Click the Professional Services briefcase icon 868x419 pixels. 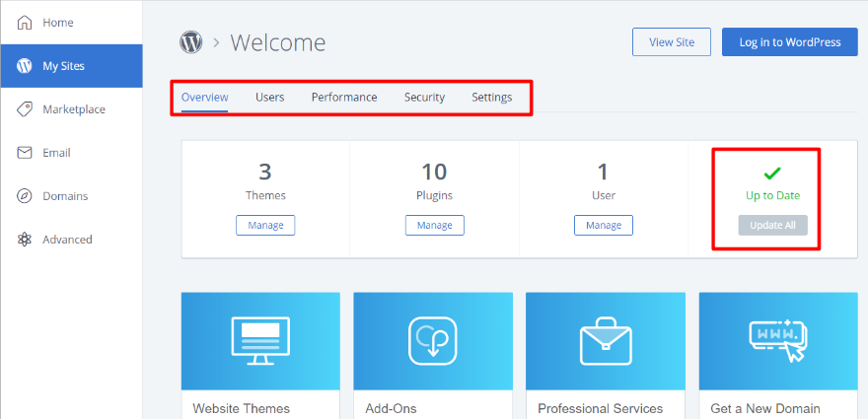pyautogui.click(x=605, y=341)
